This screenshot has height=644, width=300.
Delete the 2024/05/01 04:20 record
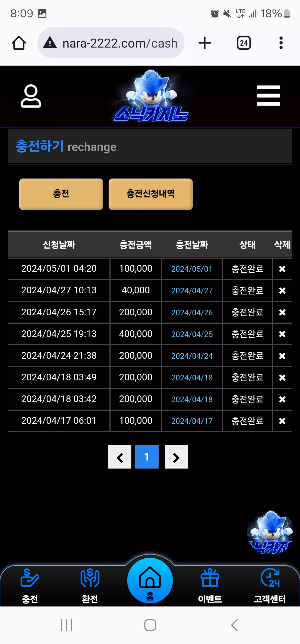pyautogui.click(x=282, y=269)
